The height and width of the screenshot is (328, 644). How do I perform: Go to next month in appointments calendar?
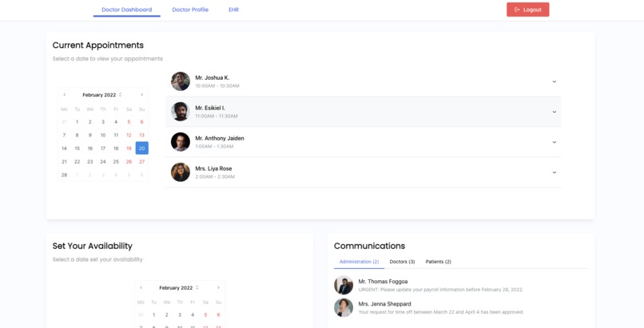pyautogui.click(x=141, y=95)
